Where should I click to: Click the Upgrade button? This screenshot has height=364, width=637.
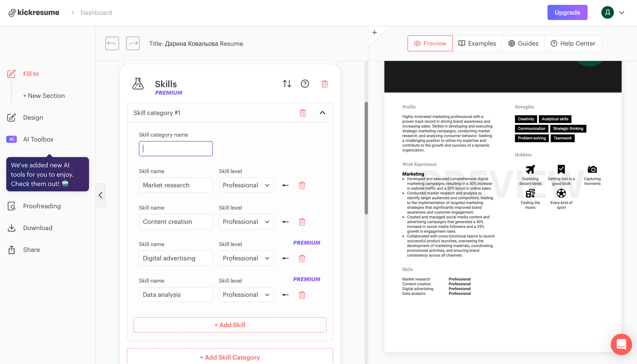(x=567, y=12)
